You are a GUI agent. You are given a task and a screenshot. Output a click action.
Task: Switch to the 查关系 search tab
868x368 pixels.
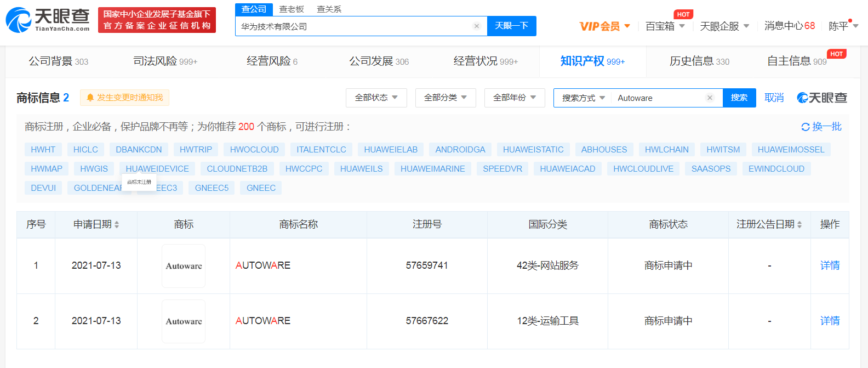tap(329, 9)
